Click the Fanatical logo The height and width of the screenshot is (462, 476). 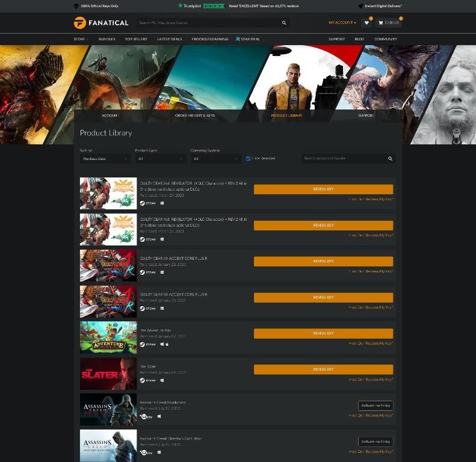(x=101, y=23)
